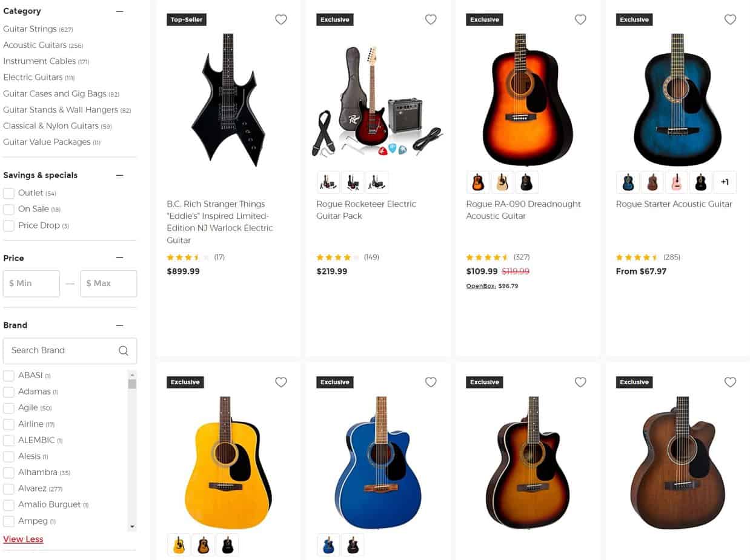Open the OpenBox deal for the RA-090
This screenshot has width=750, height=560.
point(480,285)
